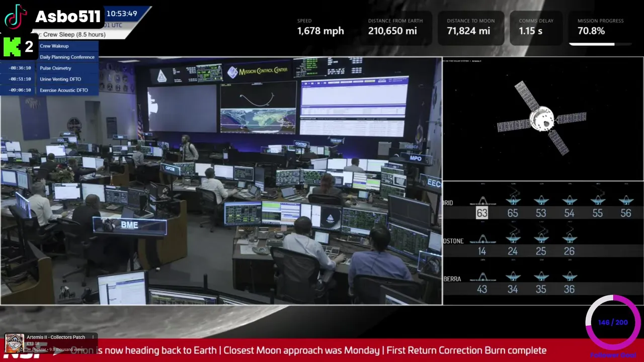Viewport: 644px width, 362px height.
Task: Select Goldstone antenna 25 dish icon
Action: (541, 237)
